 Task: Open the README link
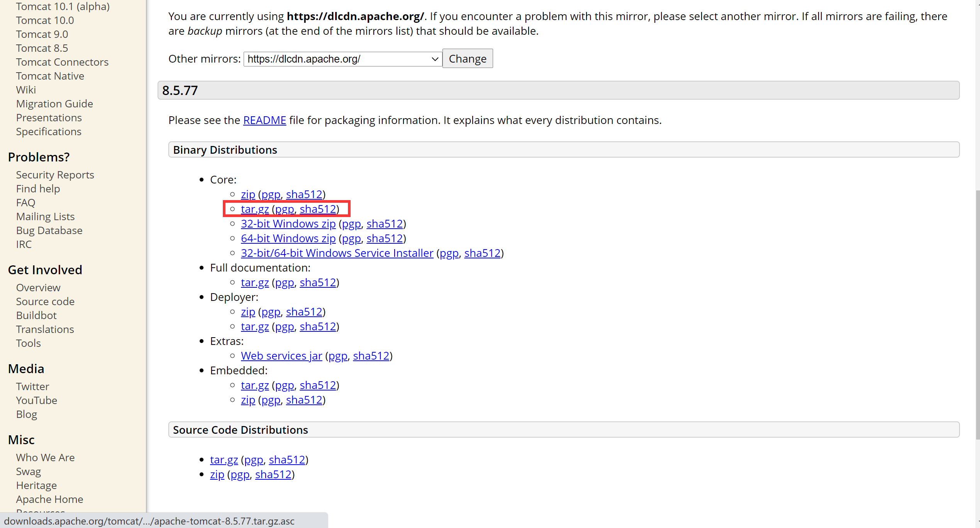[x=264, y=120]
